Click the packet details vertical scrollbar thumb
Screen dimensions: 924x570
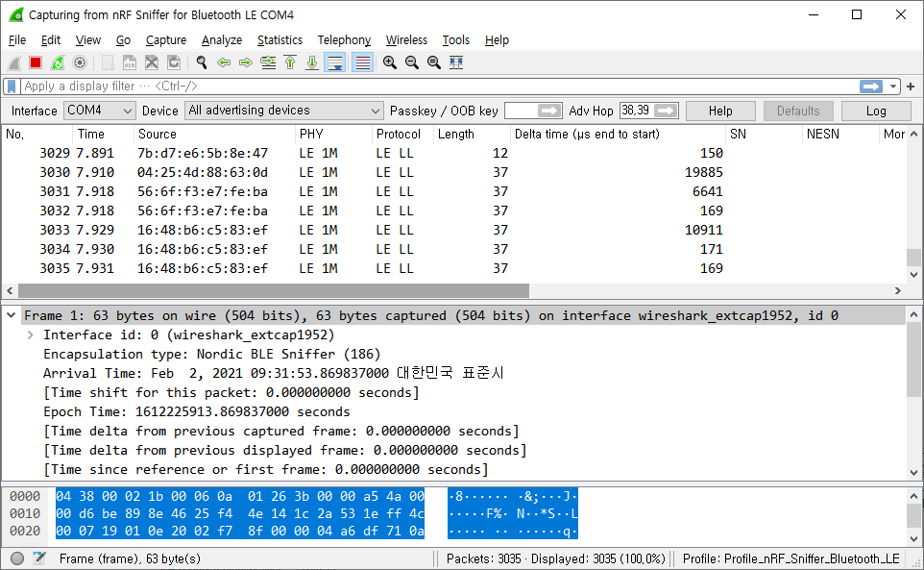click(913, 360)
